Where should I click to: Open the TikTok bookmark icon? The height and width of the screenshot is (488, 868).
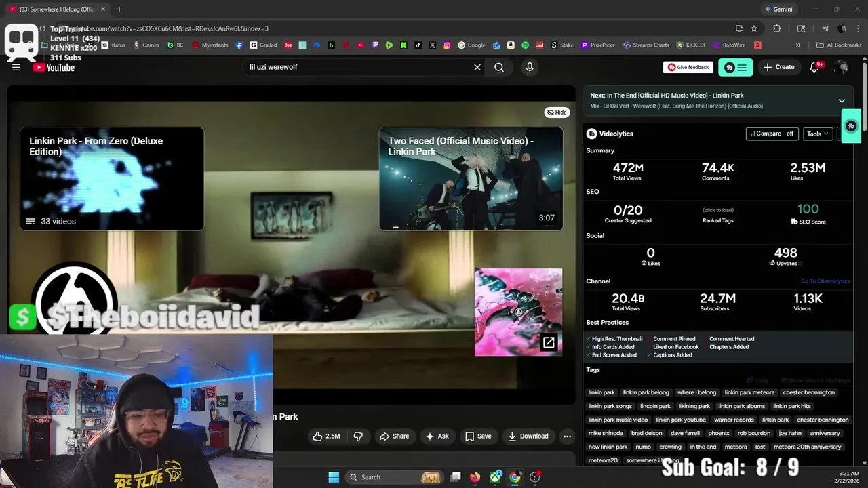coord(418,45)
